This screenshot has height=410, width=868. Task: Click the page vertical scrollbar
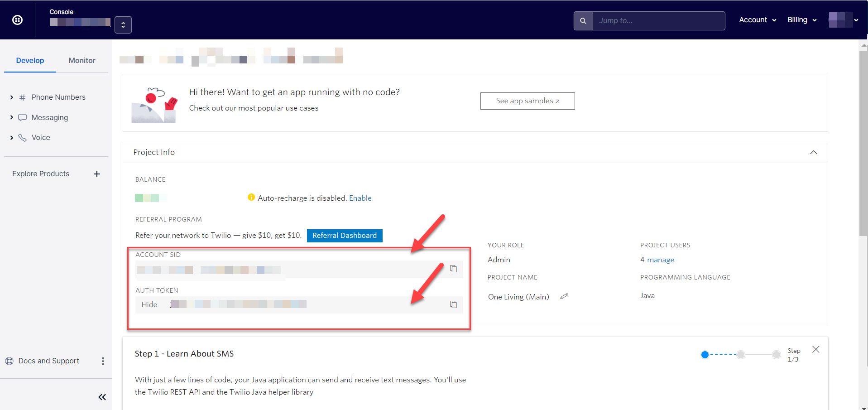tap(863, 143)
